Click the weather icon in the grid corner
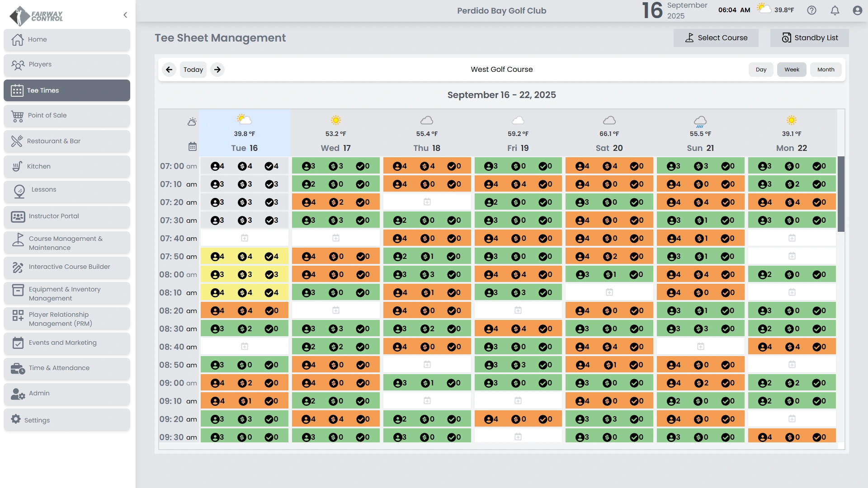Viewport: 868px width, 488px height. (x=192, y=122)
